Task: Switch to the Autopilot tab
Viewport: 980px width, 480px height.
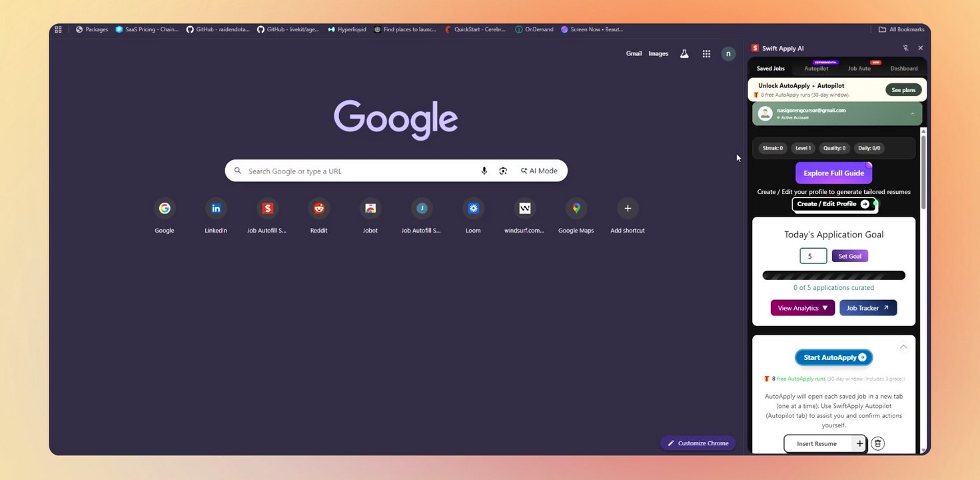Action: coord(816,68)
